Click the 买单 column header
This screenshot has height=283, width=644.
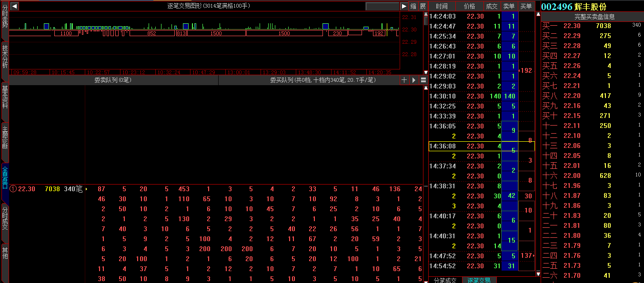pos(526,6)
